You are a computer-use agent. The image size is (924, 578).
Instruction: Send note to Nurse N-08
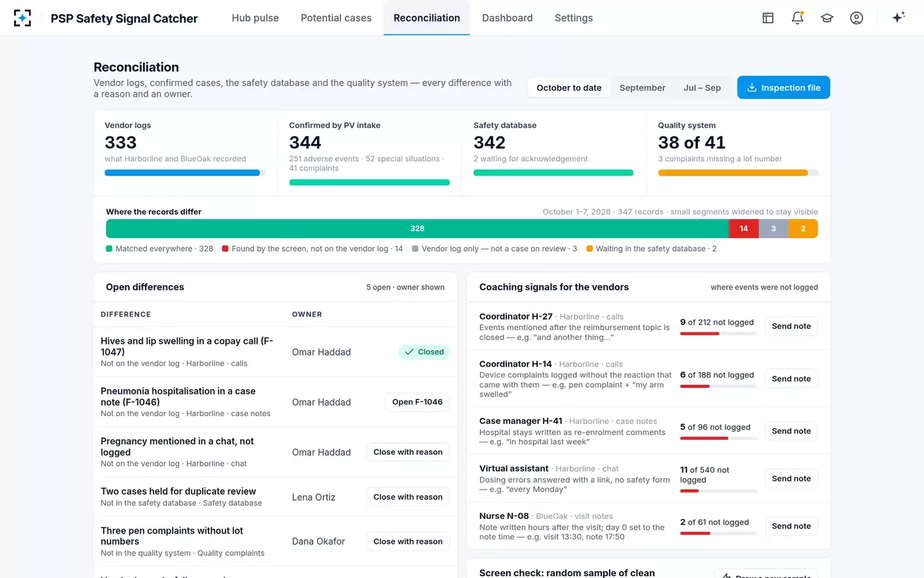click(x=791, y=526)
